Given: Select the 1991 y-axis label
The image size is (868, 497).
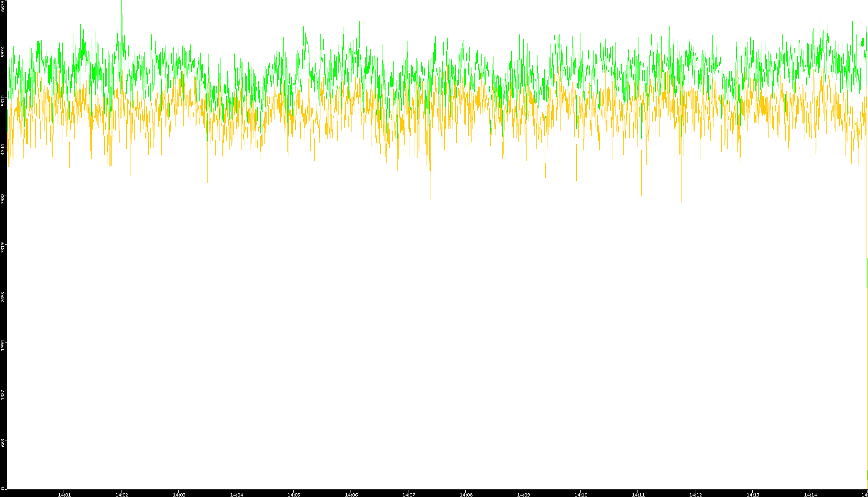Looking at the screenshot, I should pyautogui.click(x=3, y=345).
